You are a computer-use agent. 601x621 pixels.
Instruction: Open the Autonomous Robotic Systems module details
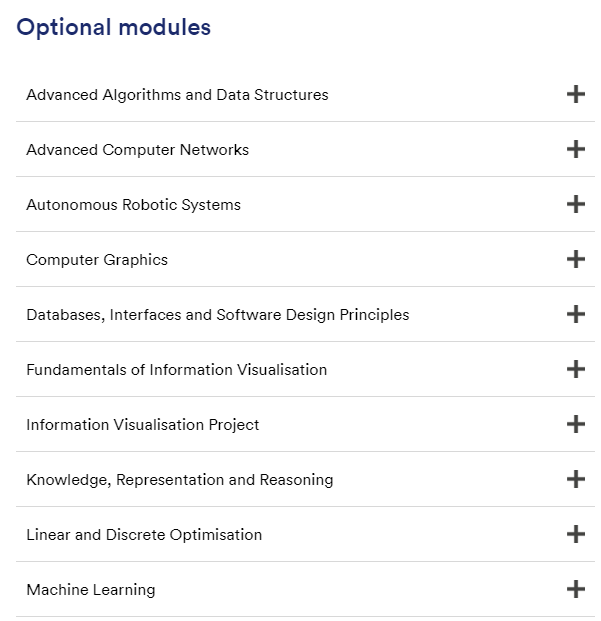tap(133, 205)
